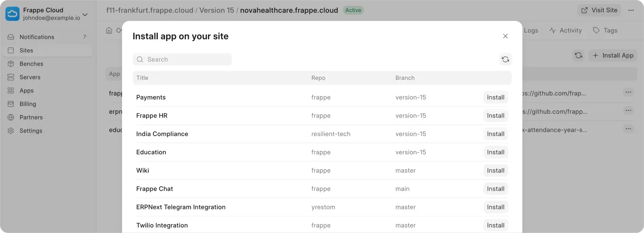Image resolution: width=644 pixels, height=233 pixels.
Task: Install the Payments app
Action: point(495,97)
